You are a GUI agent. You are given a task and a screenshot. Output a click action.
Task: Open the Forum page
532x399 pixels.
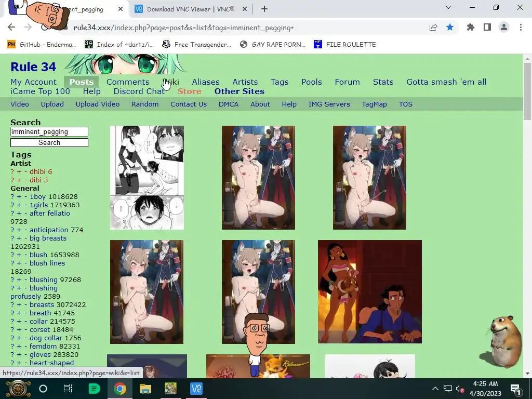click(x=347, y=82)
